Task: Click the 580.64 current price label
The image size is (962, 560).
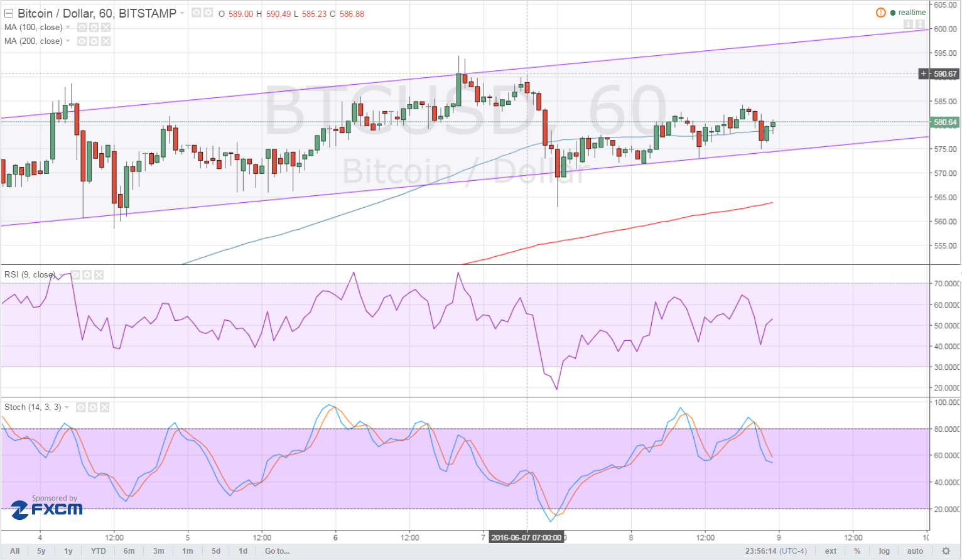Action: [x=945, y=122]
